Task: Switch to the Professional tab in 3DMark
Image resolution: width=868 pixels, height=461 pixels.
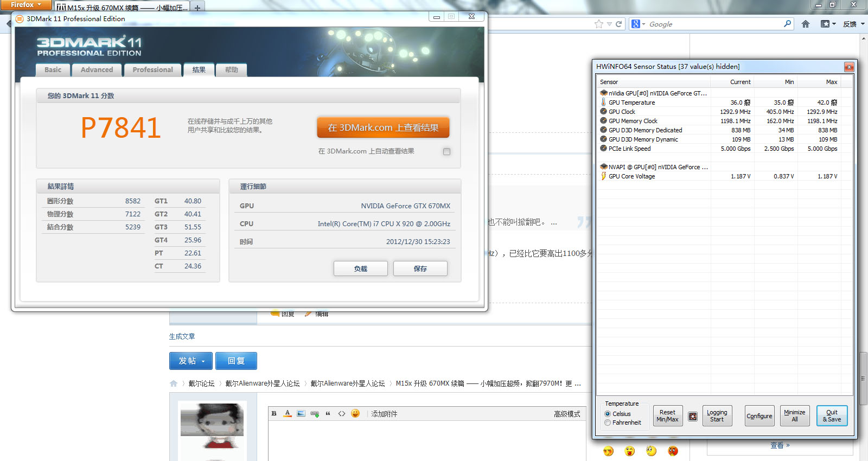Action: [x=153, y=70]
